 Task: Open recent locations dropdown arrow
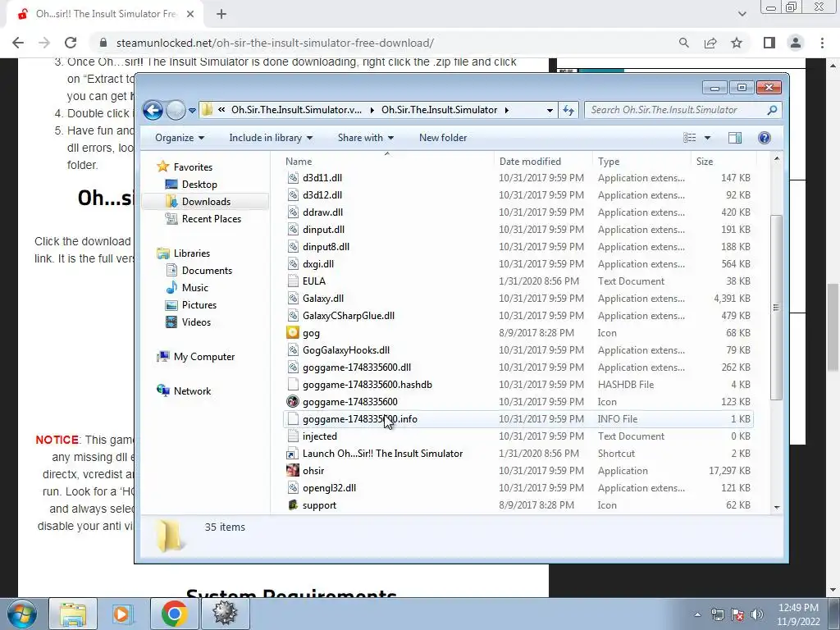pyautogui.click(x=192, y=111)
